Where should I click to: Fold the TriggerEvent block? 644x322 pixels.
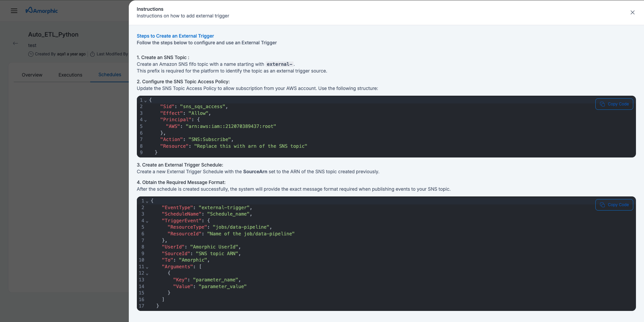click(147, 221)
